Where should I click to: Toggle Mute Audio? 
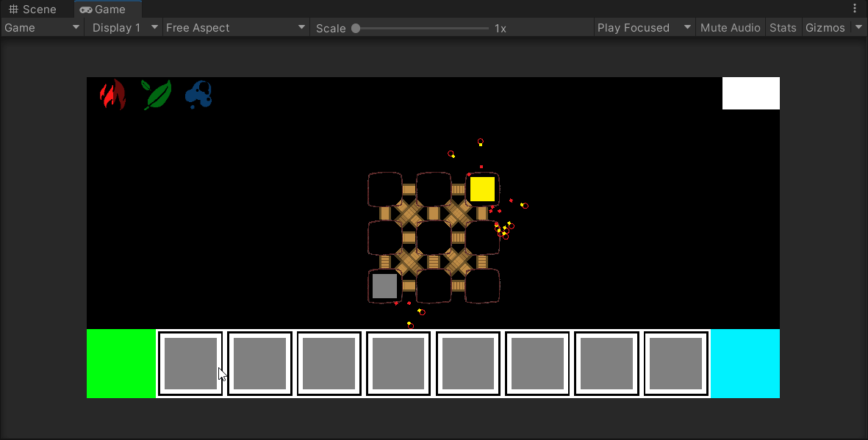(730, 28)
